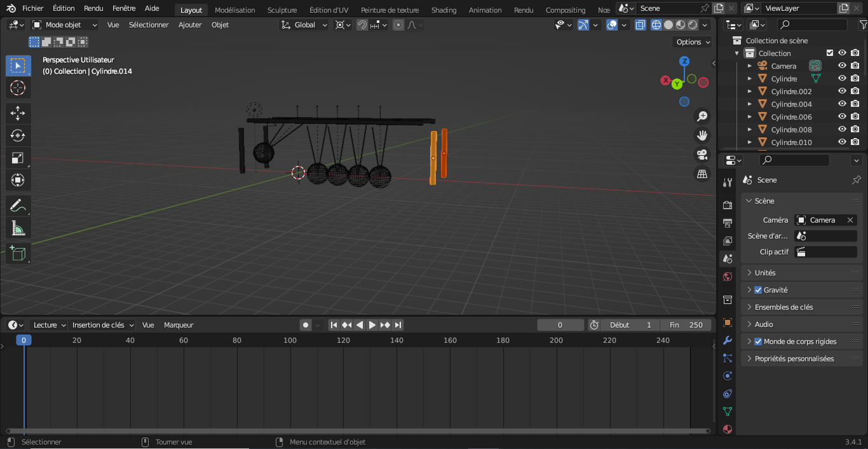Open the Marqueur timeline menu
868x449 pixels.
(179, 325)
